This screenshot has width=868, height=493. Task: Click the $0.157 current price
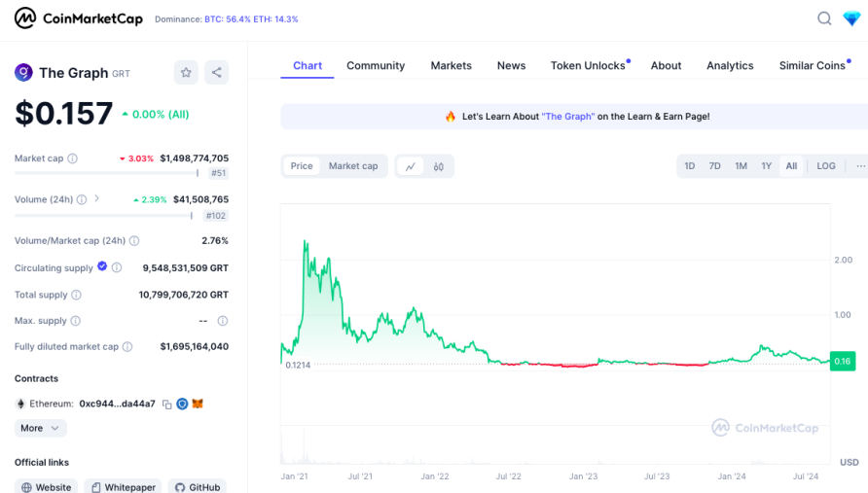tap(63, 114)
